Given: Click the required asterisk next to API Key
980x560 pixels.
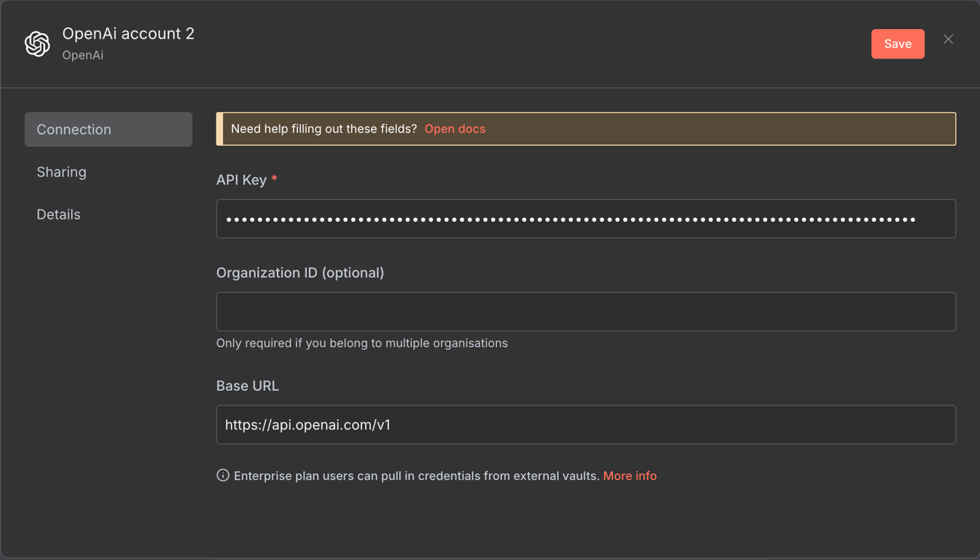Looking at the screenshot, I should (274, 179).
